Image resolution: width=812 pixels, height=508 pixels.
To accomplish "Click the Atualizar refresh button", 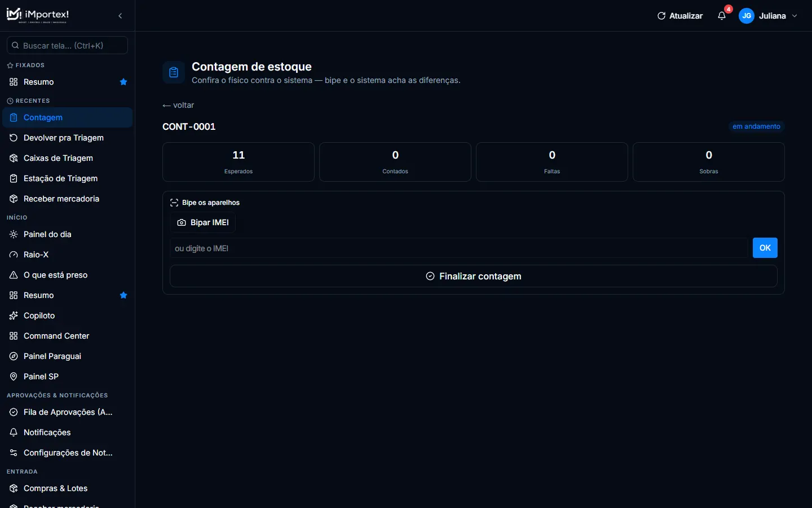I will (x=680, y=16).
